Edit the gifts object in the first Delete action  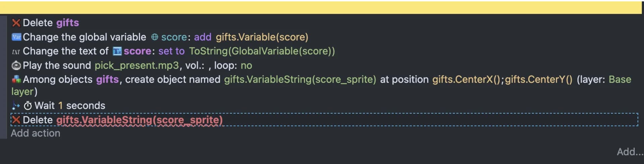click(x=67, y=23)
